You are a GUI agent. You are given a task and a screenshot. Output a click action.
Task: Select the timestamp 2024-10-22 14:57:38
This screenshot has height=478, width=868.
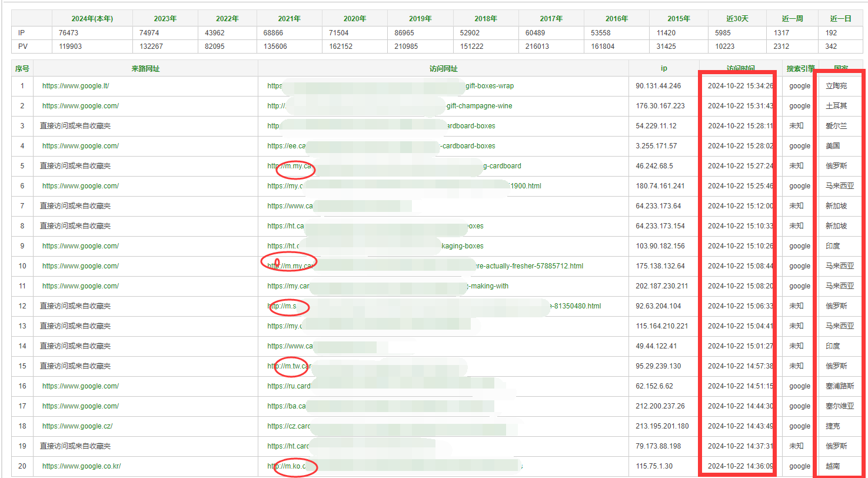[740, 366]
